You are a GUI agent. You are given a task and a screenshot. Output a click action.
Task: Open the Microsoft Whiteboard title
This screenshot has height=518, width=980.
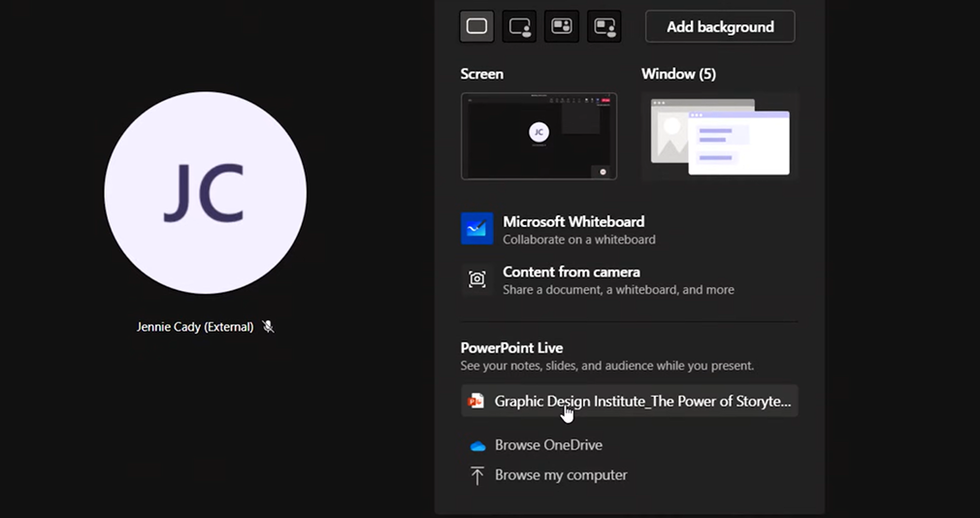573,222
